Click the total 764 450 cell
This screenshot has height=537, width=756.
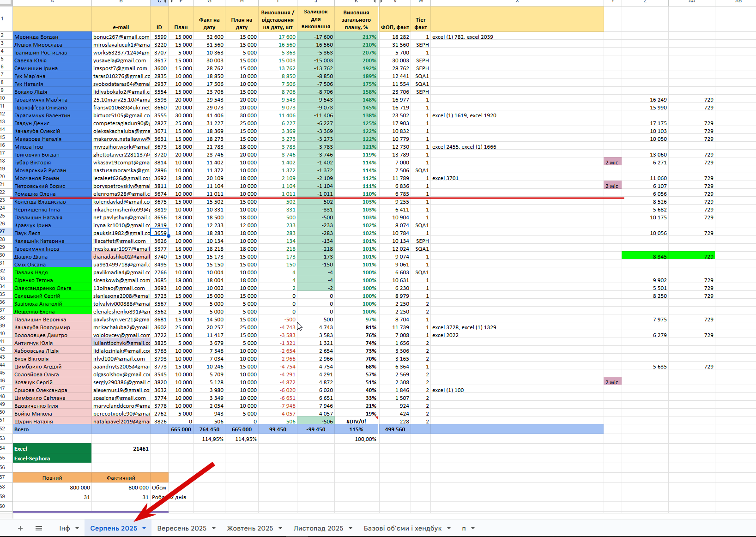(209, 429)
